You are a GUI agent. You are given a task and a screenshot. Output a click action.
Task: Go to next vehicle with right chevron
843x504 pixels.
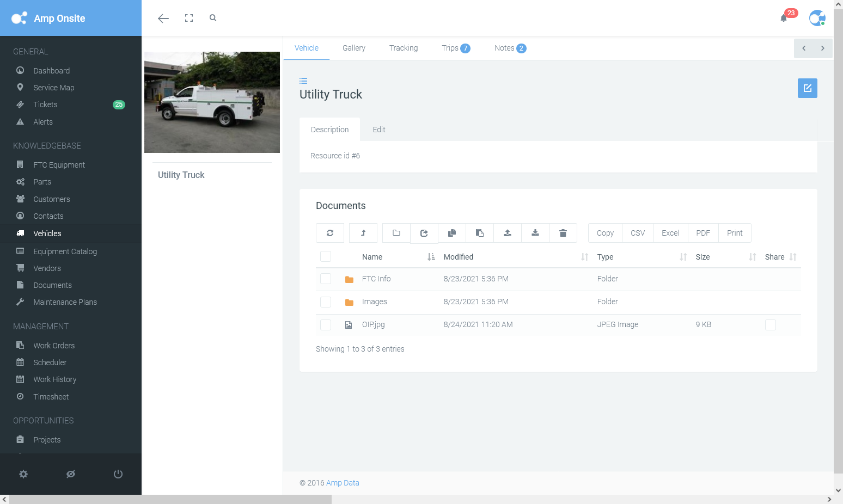pos(823,48)
